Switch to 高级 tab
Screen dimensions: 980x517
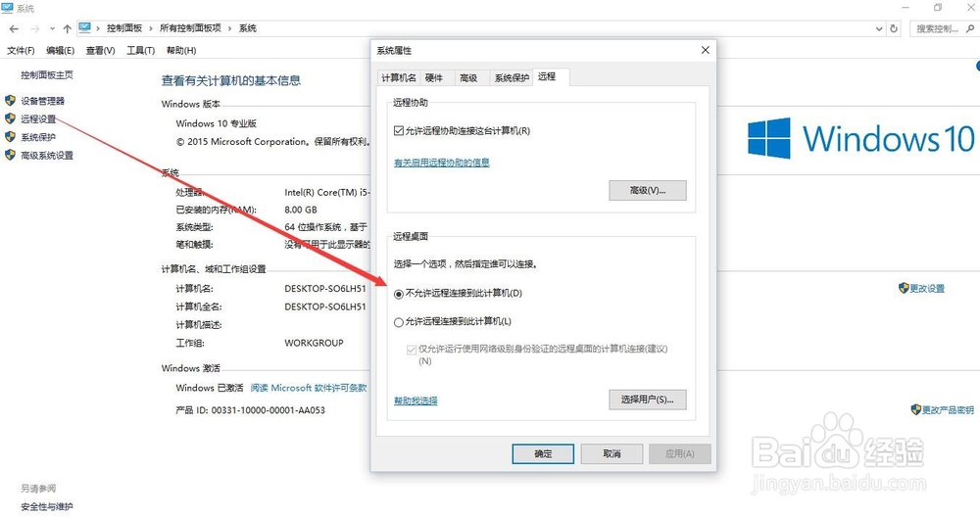tap(468, 77)
